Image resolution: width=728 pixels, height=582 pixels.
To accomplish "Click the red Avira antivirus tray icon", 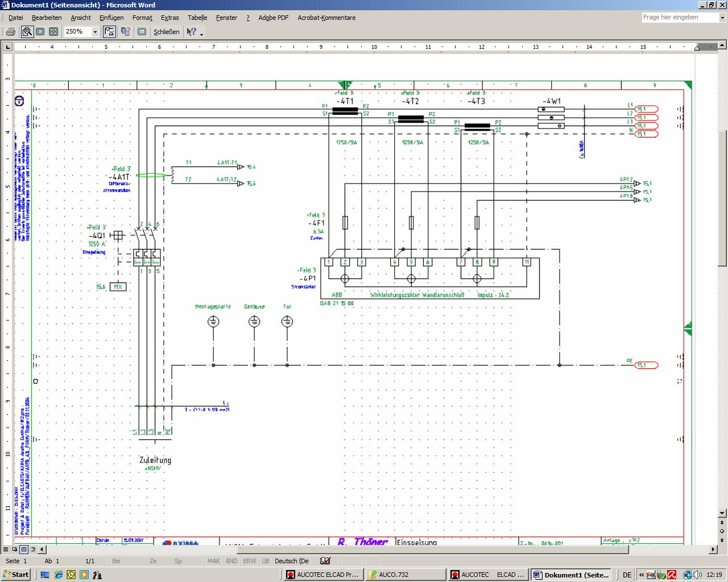I will point(672,575).
